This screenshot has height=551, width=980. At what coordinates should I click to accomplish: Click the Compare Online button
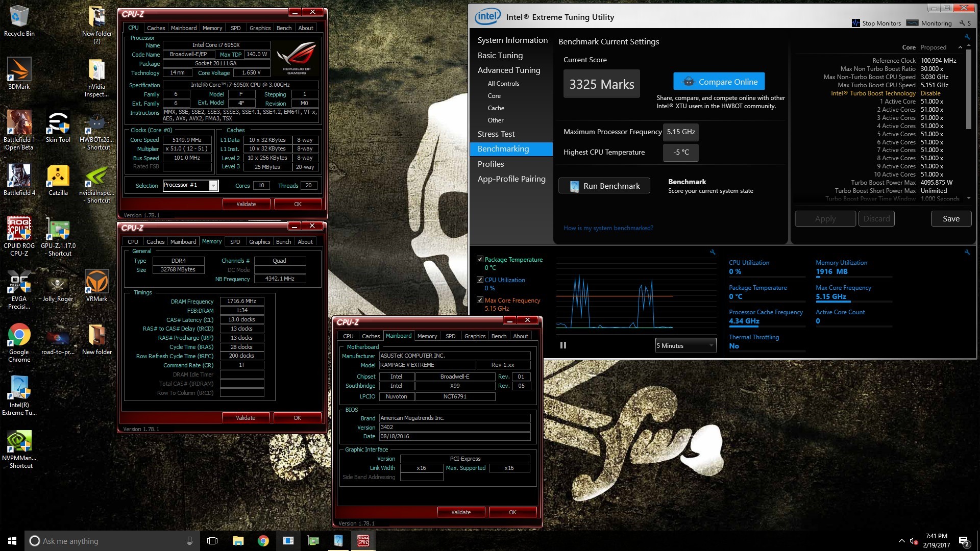(719, 82)
